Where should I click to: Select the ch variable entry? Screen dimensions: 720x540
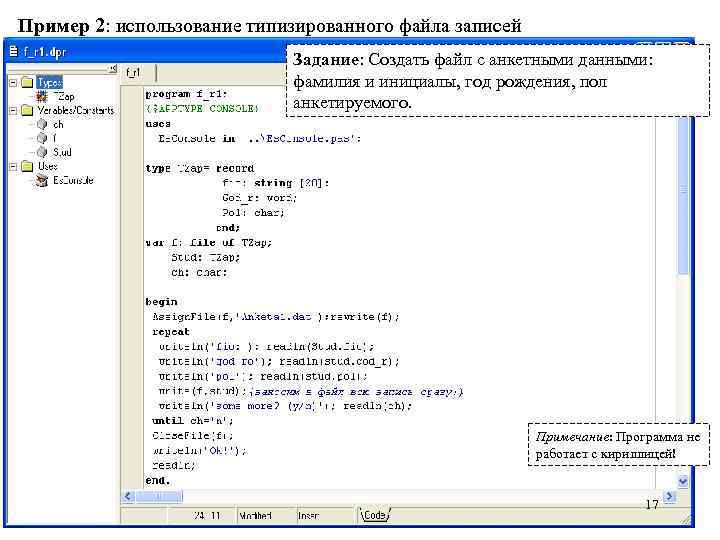58,124
